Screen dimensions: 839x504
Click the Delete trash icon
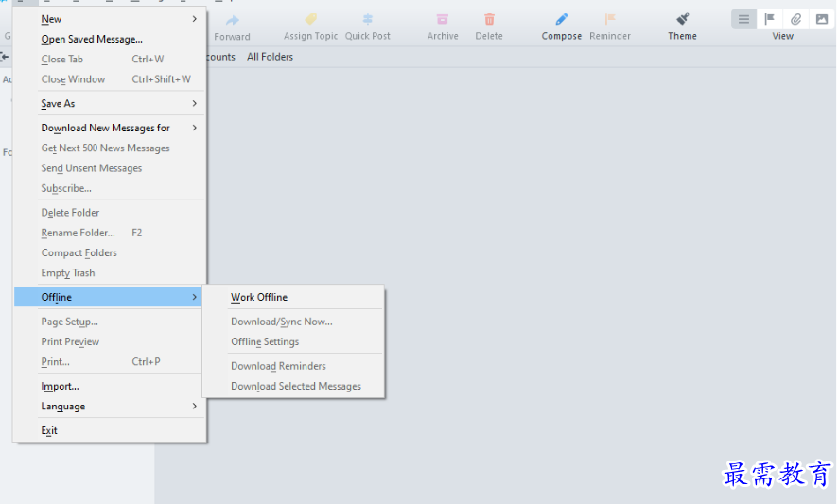[489, 19]
